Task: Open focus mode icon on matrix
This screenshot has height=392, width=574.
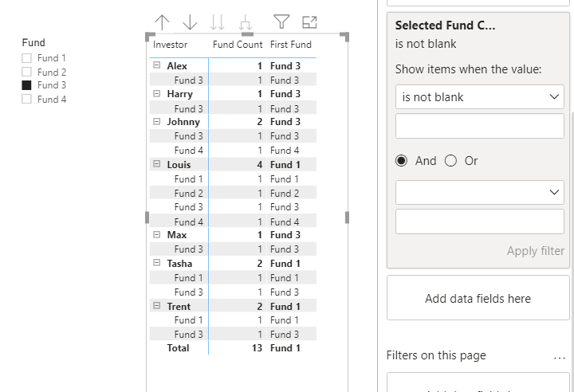Action: [309, 22]
